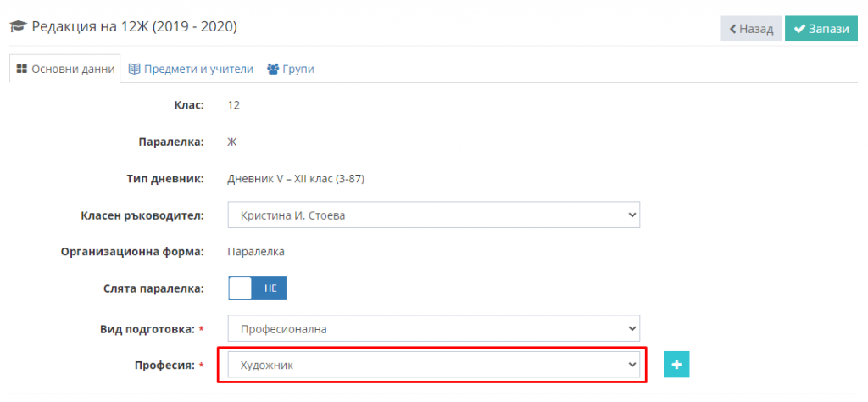Click the НЕ label on the switch
This screenshot has width=868, height=402.
[270, 288]
